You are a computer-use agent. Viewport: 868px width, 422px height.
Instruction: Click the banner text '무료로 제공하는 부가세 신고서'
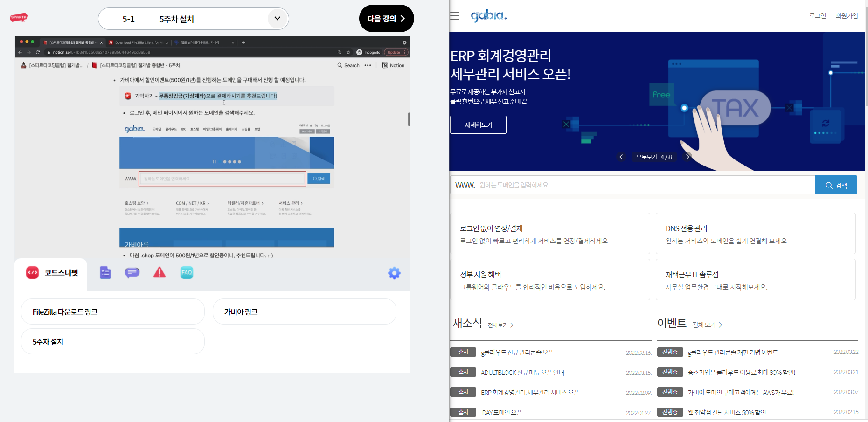click(x=488, y=92)
